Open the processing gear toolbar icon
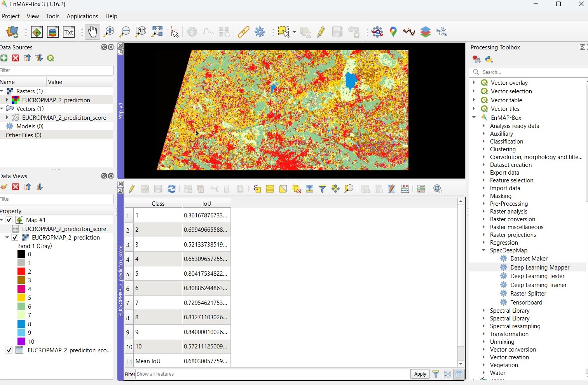588x385 pixels. click(x=260, y=32)
